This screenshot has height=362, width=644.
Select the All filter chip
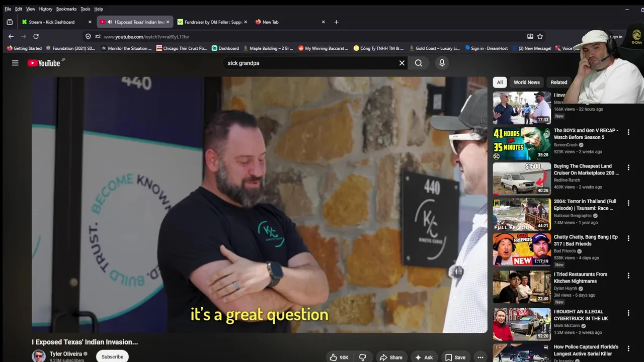click(x=500, y=82)
